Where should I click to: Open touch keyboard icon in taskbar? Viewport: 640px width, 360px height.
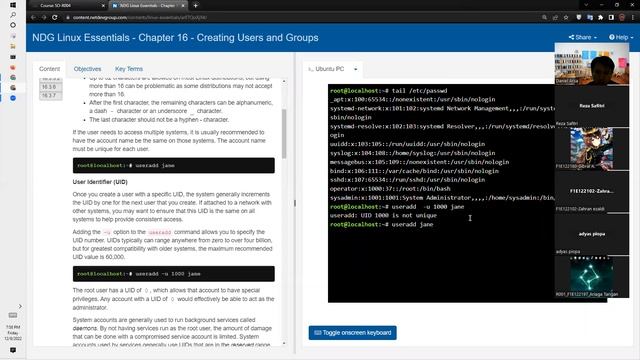[x=13, y=316]
